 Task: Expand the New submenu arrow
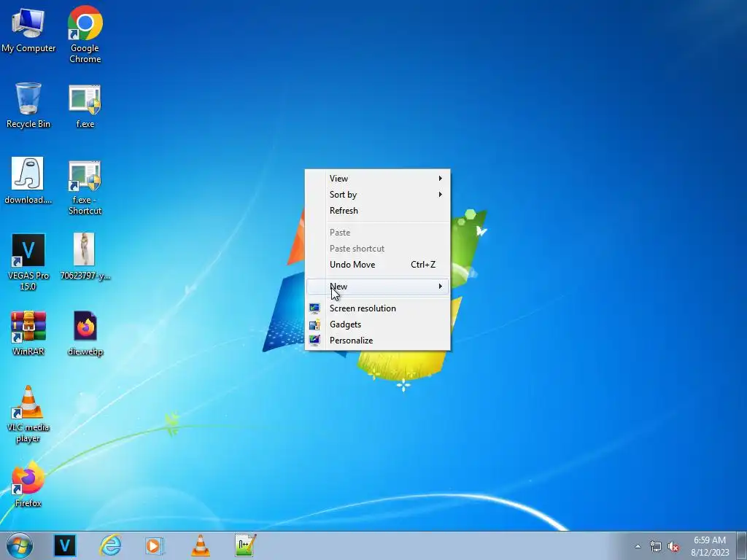point(440,286)
